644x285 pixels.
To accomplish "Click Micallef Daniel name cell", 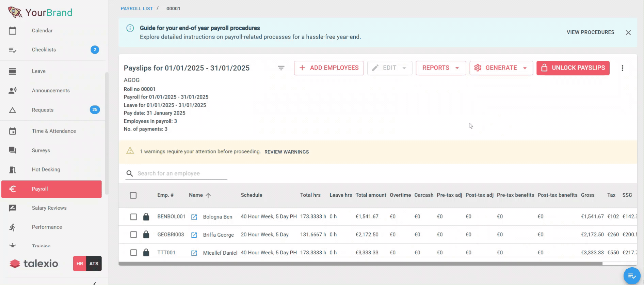I will 220,253.
